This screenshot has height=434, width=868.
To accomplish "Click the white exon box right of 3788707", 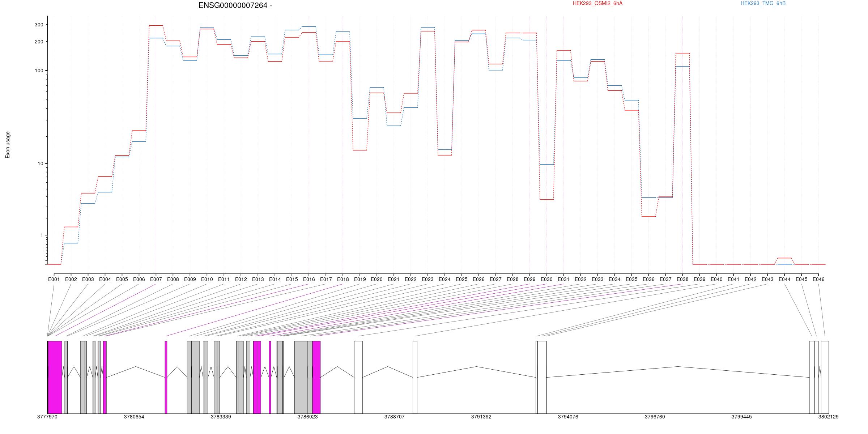I will pos(415,377).
